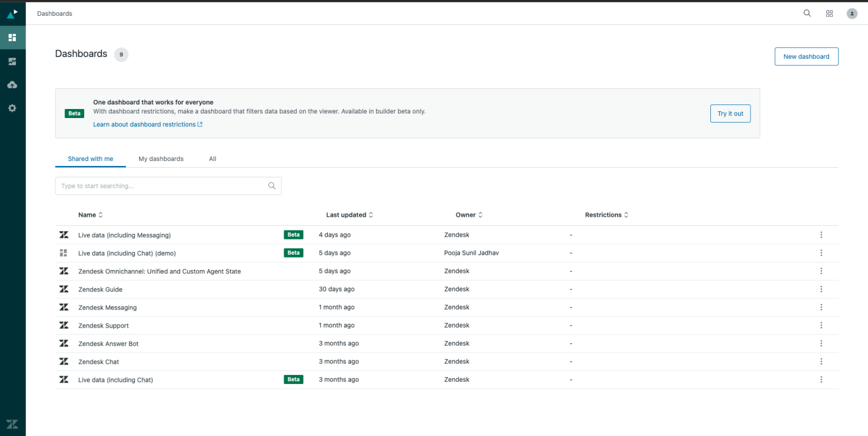The height and width of the screenshot is (436, 868).
Task: Open options menu for Zendesk Omnichannel row
Action: pos(821,271)
